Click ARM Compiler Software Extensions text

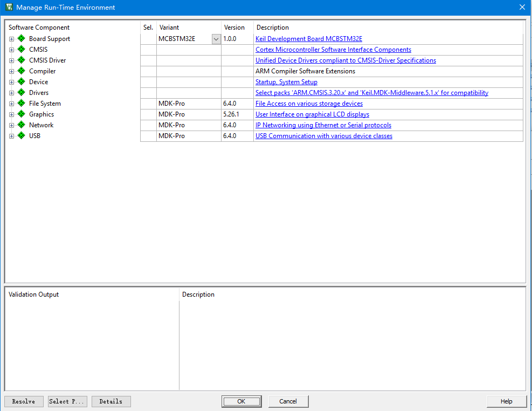306,71
